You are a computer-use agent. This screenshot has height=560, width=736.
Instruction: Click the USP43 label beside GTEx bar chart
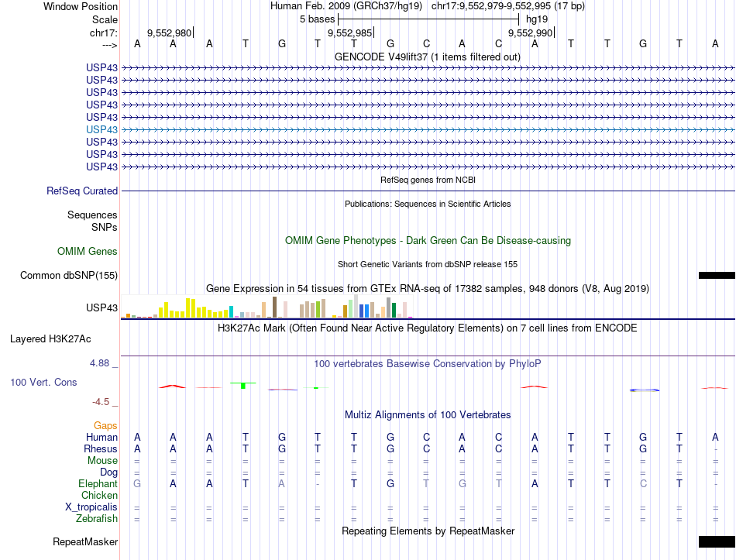(x=101, y=307)
